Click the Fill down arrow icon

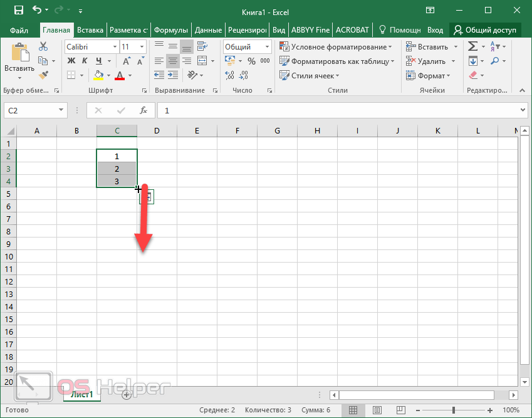coord(473,61)
